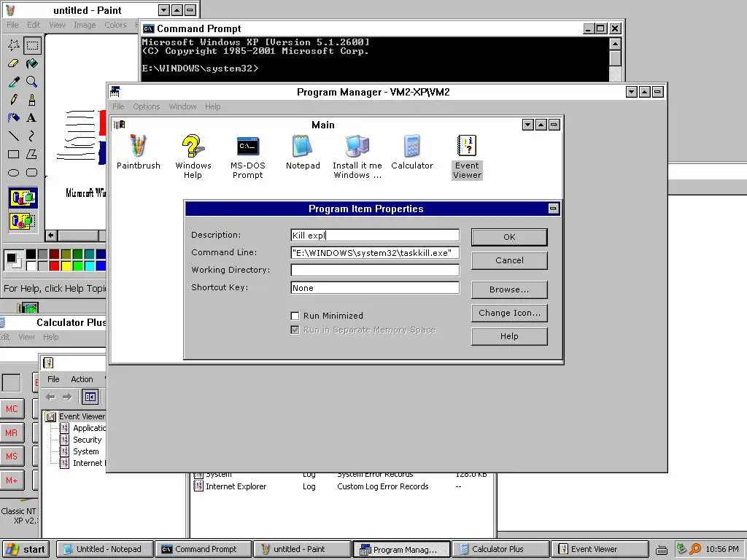Click the MC memory clear calculator button
747x560 pixels.
pyautogui.click(x=12, y=408)
